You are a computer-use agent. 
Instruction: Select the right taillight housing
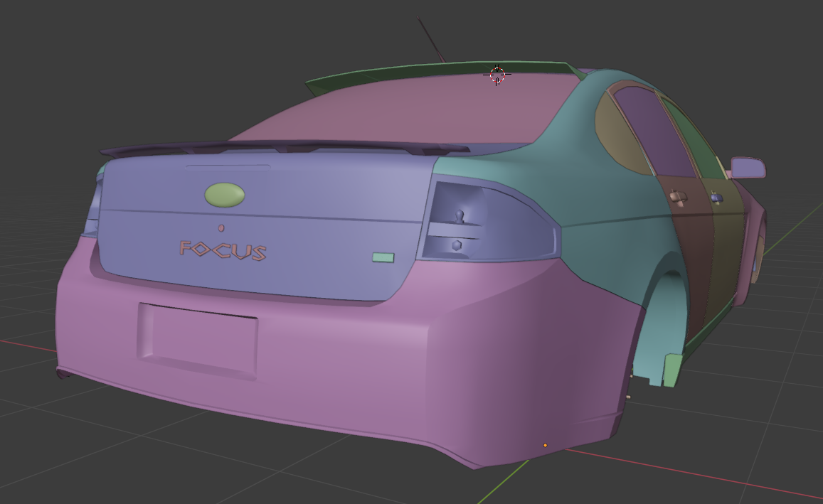488,220
